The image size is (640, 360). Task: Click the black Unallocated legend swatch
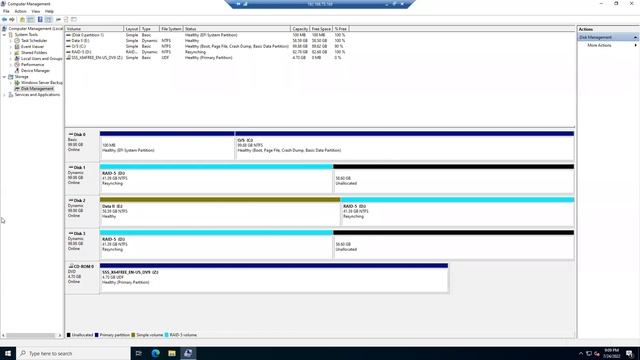(x=69, y=335)
